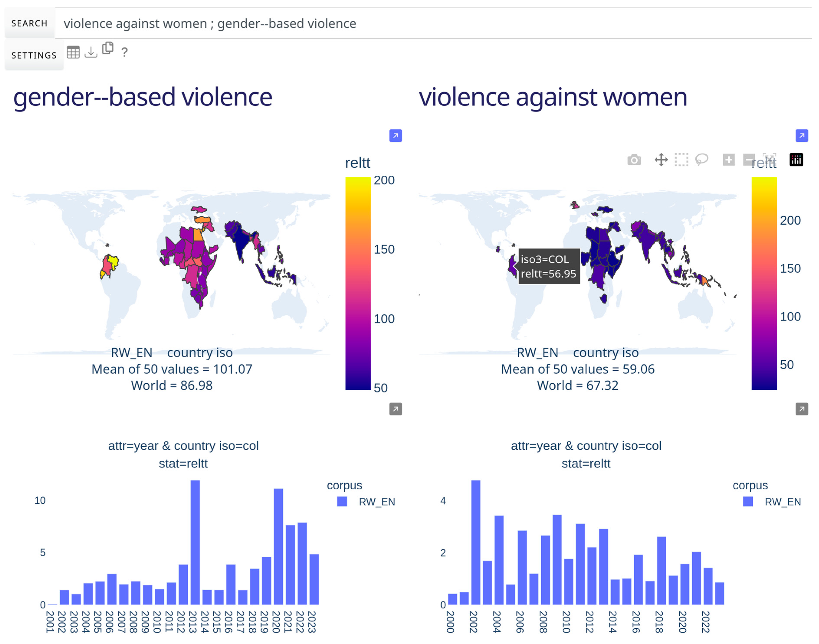Expand the left bar chart with gray arrow

click(x=396, y=409)
